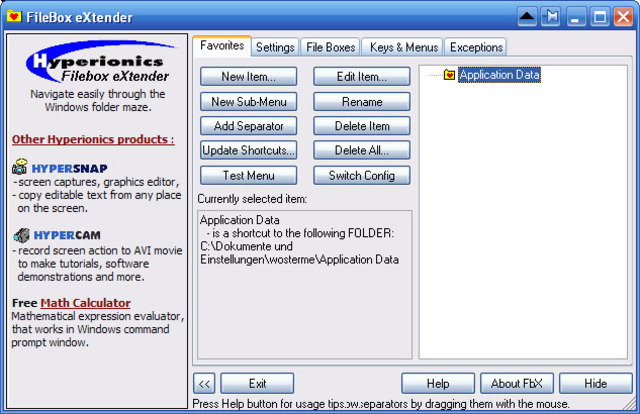This screenshot has width=640, height=414.
Task: Click 'Navigate easily through the' tagline
Action: (x=98, y=94)
